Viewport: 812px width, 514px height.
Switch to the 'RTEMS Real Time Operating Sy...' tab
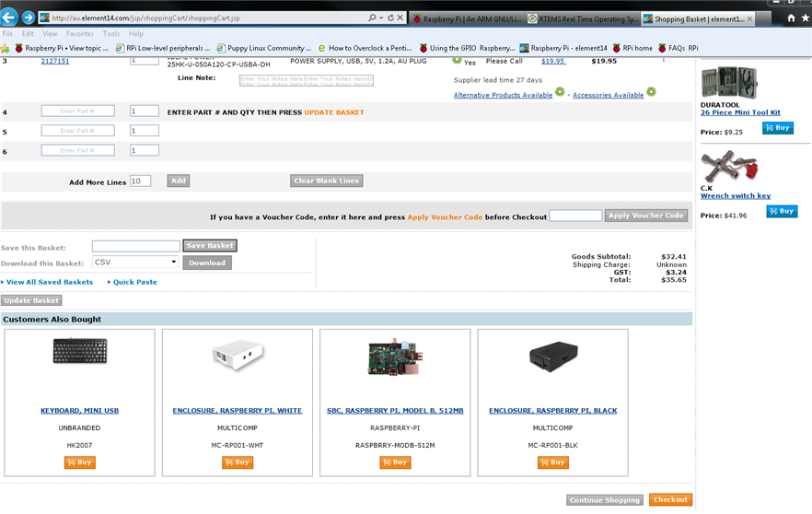pos(583,19)
